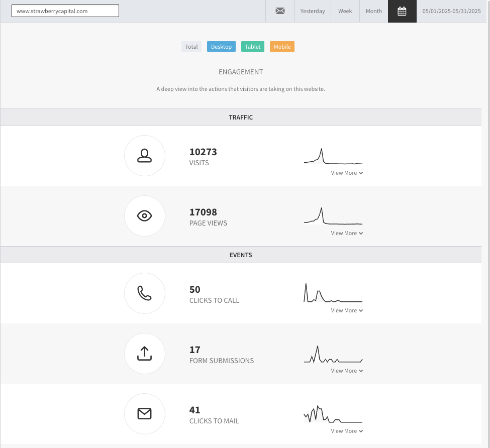Click the 17098 page views count
490x448 pixels.
(x=203, y=212)
